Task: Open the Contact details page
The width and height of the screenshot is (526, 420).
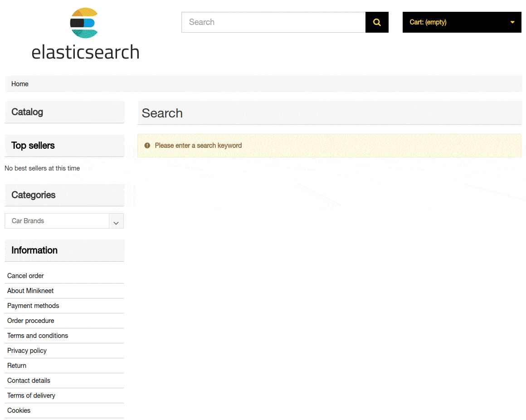Action: click(x=29, y=381)
